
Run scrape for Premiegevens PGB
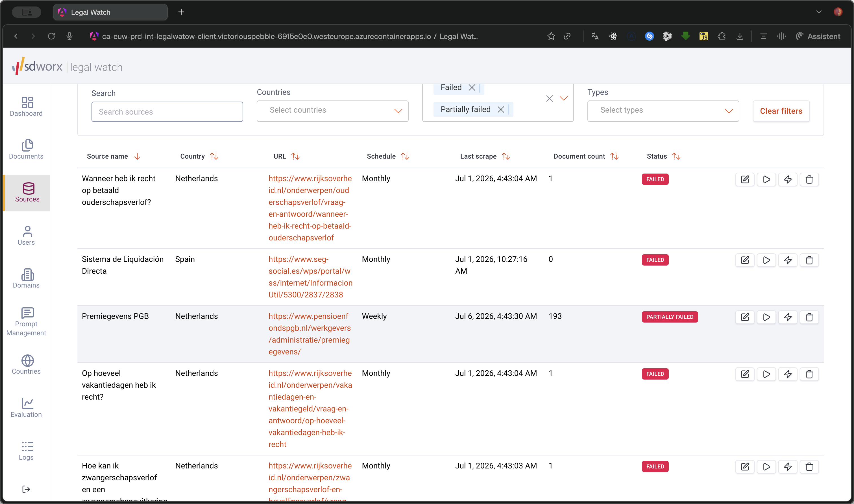(x=766, y=317)
